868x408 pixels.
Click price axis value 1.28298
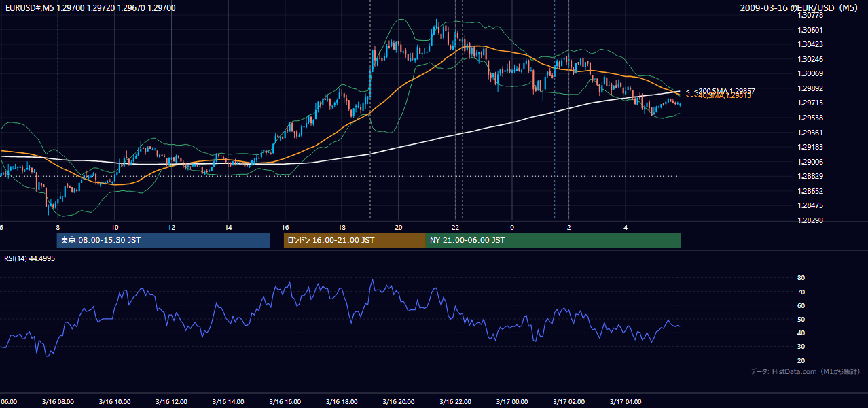pyautogui.click(x=811, y=220)
